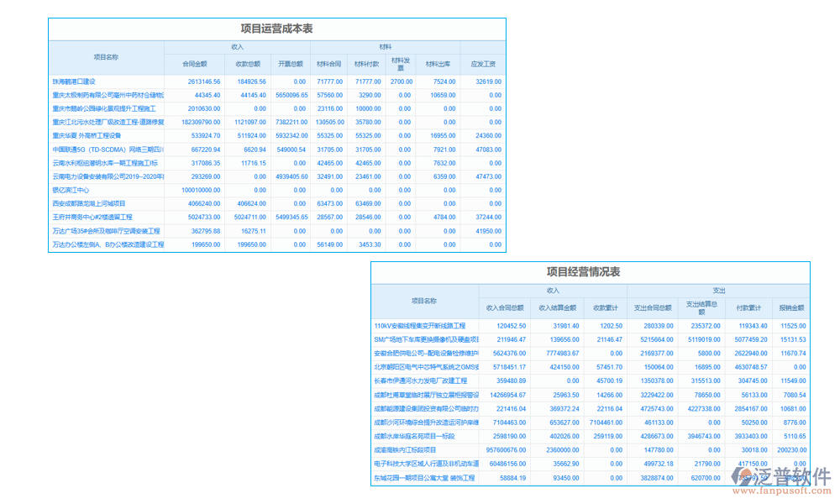Select the wage value 41950.00
The width and height of the screenshot is (840, 504).
pyautogui.click(x=489, y=231)
